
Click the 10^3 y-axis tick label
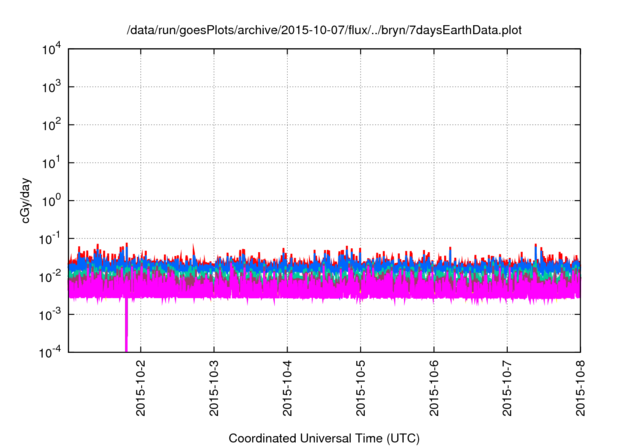(51, 86)
